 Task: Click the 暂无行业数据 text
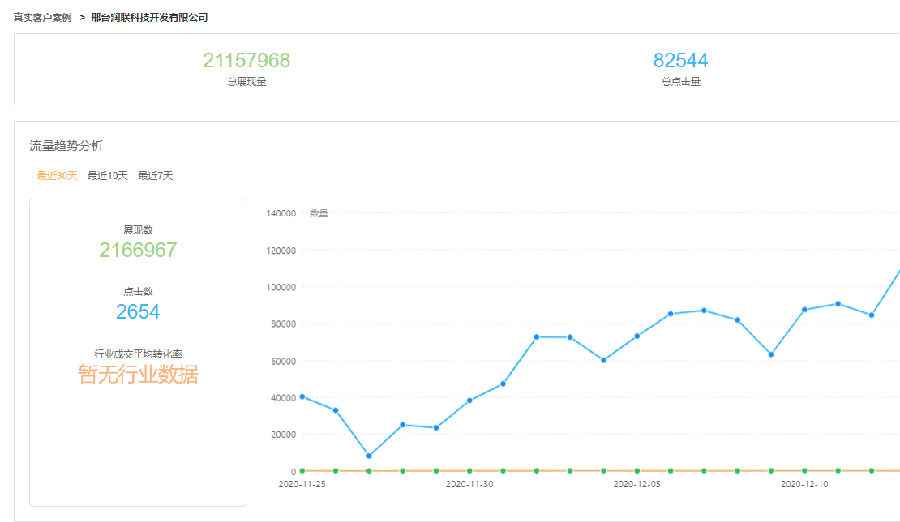pos(138,374)
